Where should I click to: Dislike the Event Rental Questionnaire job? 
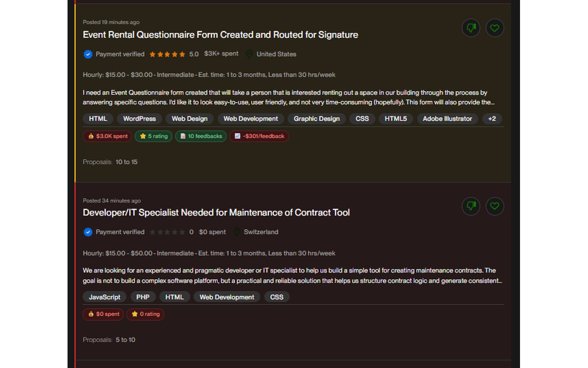[x=471, y=28]
